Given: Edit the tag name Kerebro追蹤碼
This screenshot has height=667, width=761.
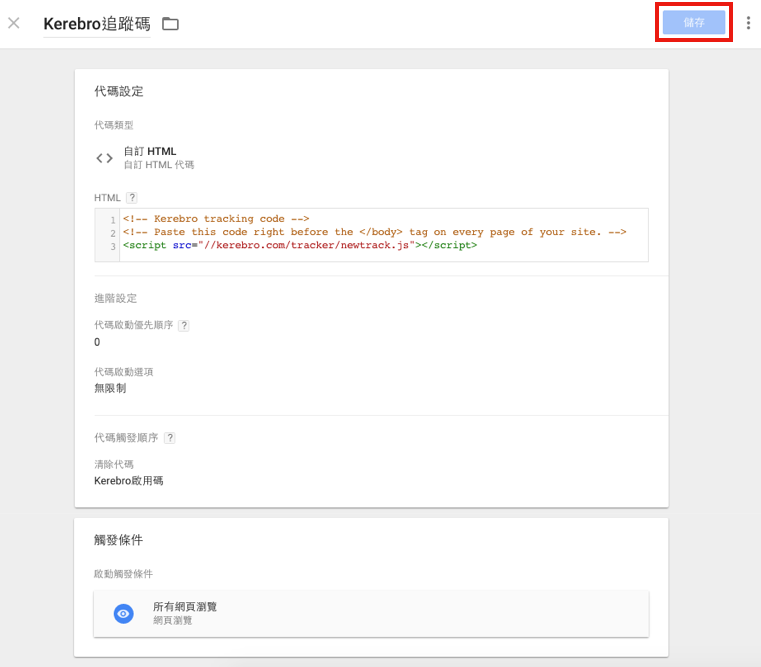Looking at the screenshot, I should click(x=96, y=23).
